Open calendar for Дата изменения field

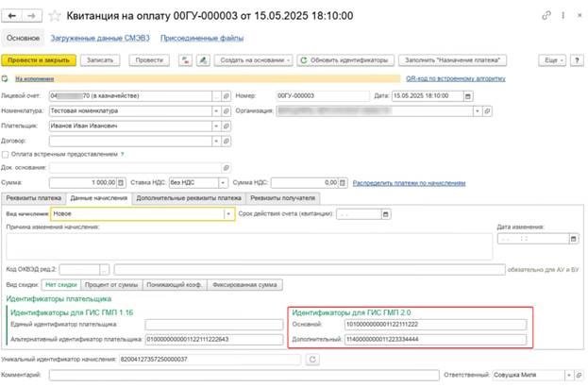(x=574, y=239)
